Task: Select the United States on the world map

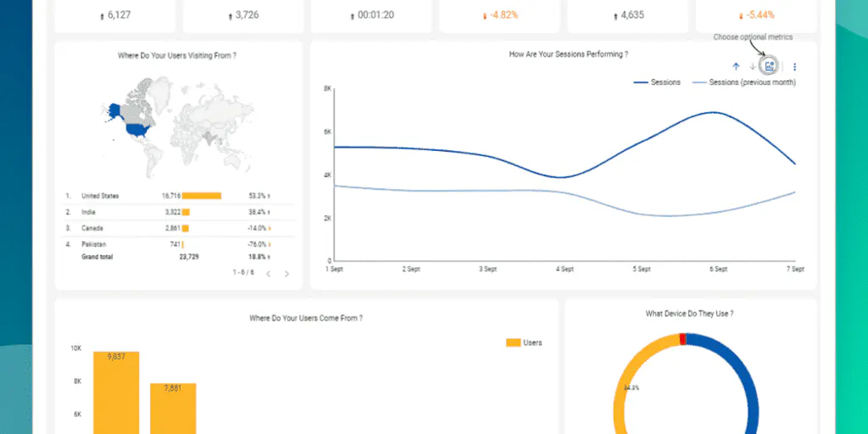Action: click(x=138, y=131)
